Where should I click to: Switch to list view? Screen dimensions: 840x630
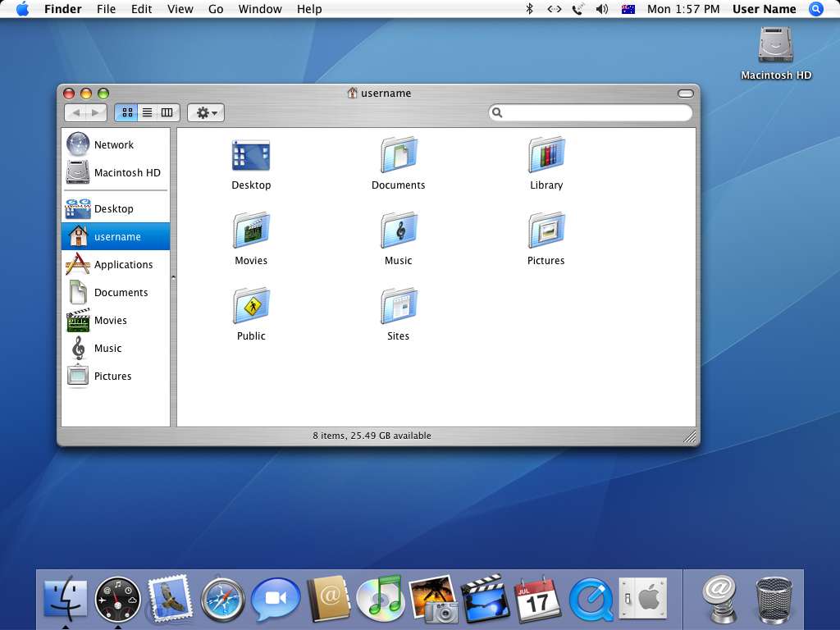[147, 112]
